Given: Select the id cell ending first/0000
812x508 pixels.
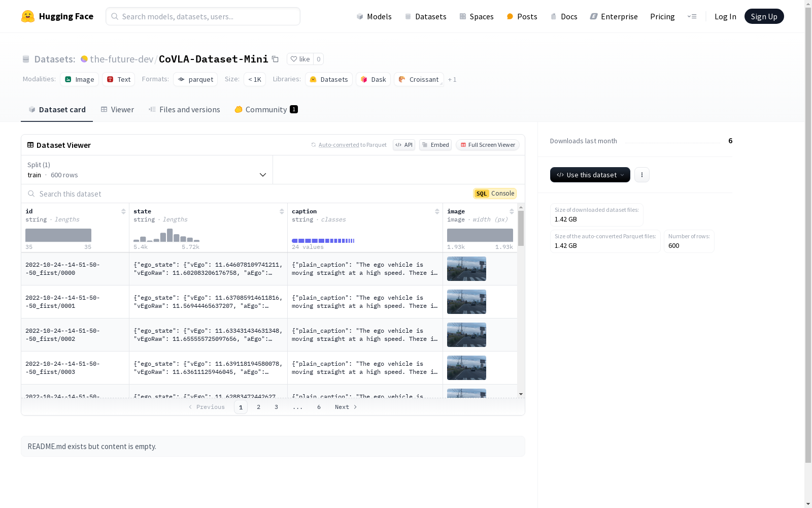Looking at the screenshot, I should coord(75,269).
